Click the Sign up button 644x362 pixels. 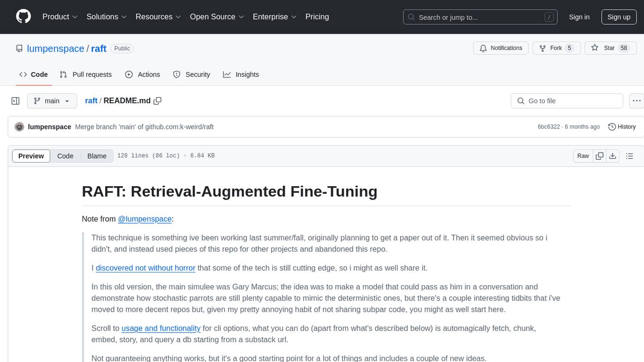point(619,17)
